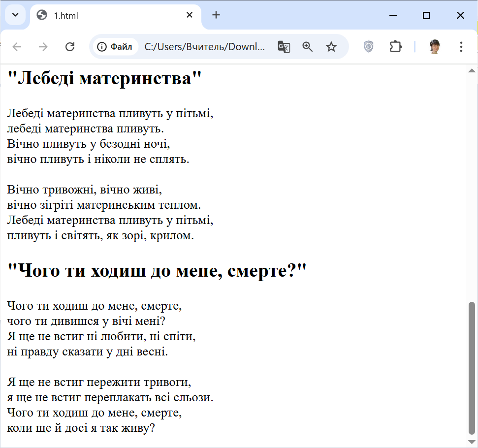Click the address bar file path
This screenshot has height=448, width=478.
point(204,47)
